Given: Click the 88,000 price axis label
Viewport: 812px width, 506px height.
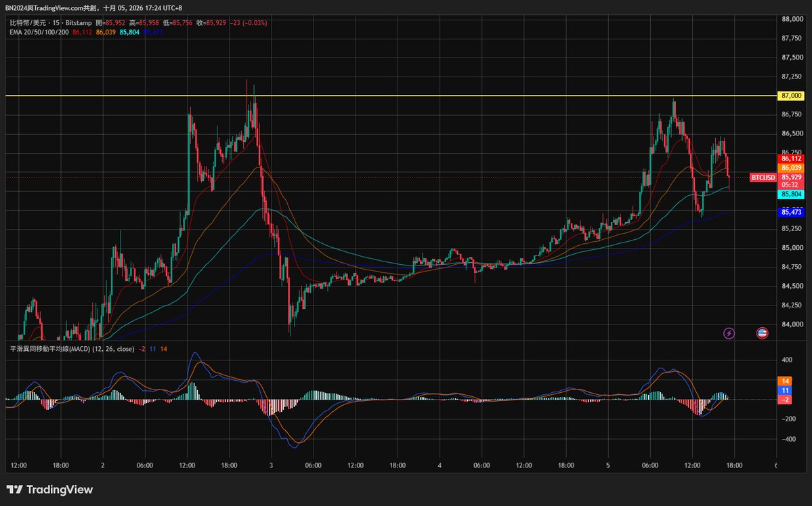Looking at the screenshot, I should tap(792, 19).
